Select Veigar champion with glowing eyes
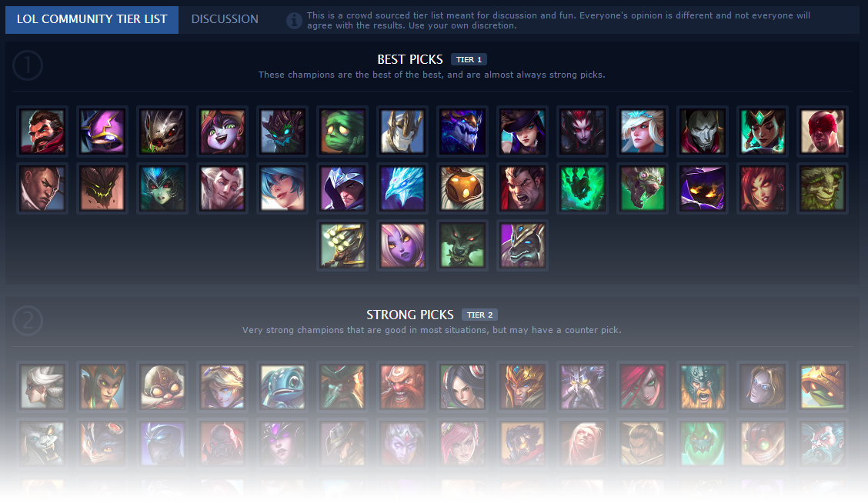868x503 pixels. pyautogui.click(x=702, y=188)
